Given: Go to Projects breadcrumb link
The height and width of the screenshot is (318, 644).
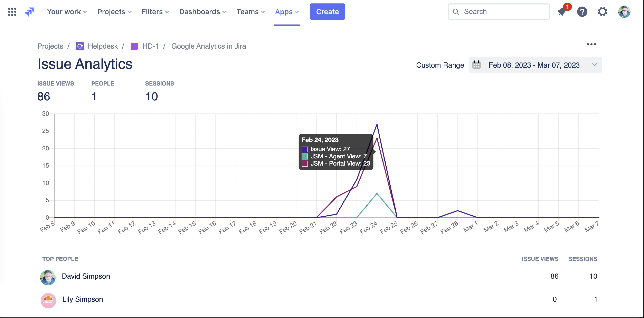Looking at the screenshot, I should 50,46.
